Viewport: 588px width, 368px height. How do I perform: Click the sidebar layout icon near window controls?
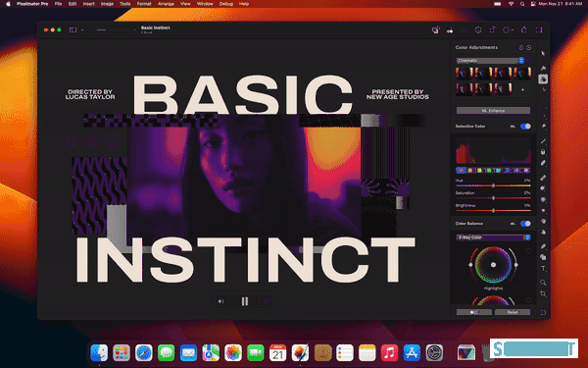73,30
